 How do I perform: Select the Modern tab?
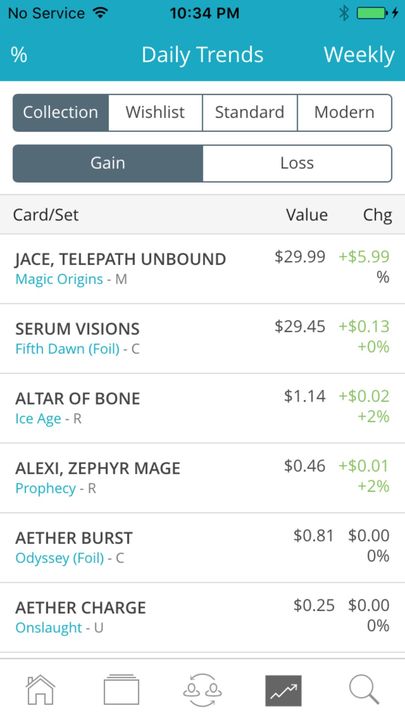point(344,112)
